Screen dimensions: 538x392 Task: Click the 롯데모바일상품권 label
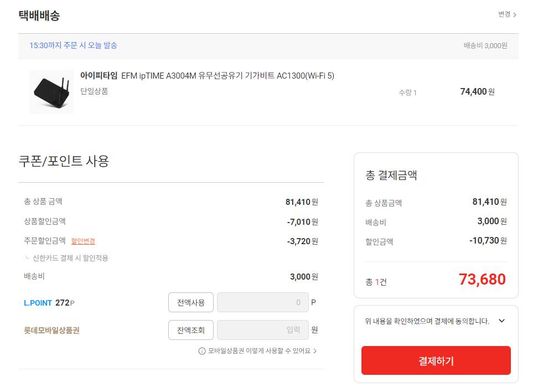click(51, 331)
